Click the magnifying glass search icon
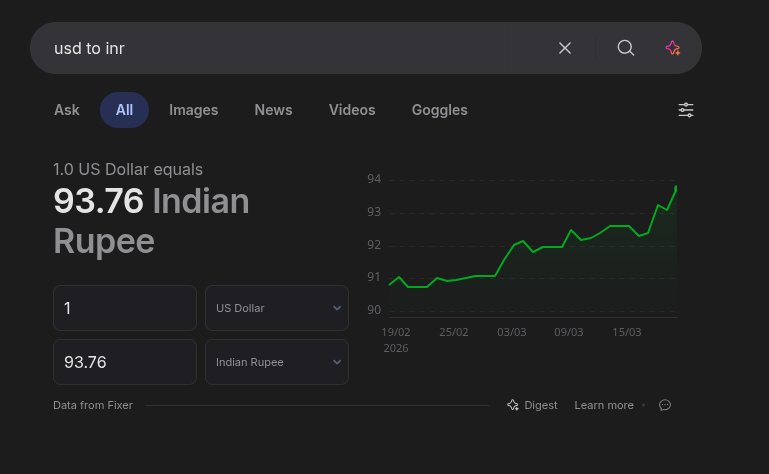This screenshot has width=769, height=474. [x=625, y=48]
